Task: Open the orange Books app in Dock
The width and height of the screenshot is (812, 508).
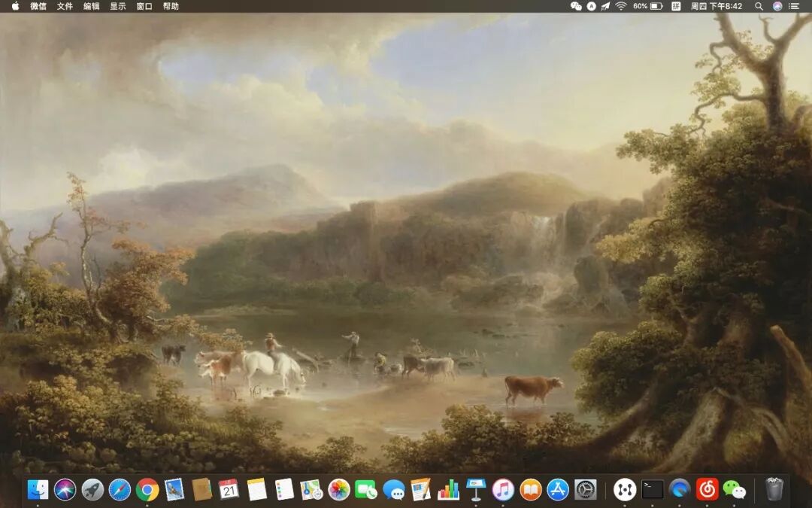Action: (x=530, y=490)
